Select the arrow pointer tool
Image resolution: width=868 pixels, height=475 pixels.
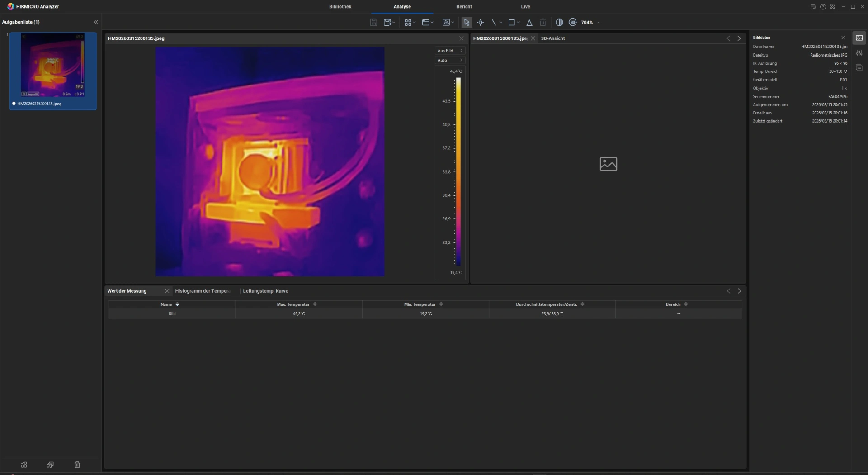point(467,22)
